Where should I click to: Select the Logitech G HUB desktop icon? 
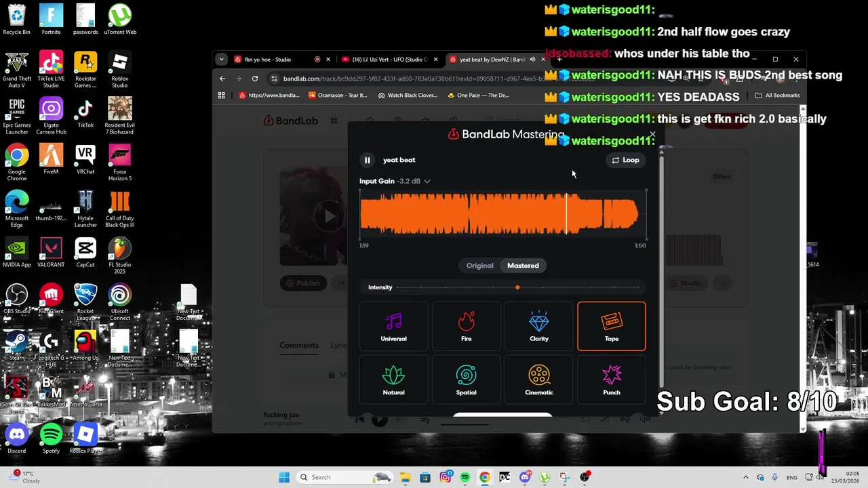(x=51, y=348)
